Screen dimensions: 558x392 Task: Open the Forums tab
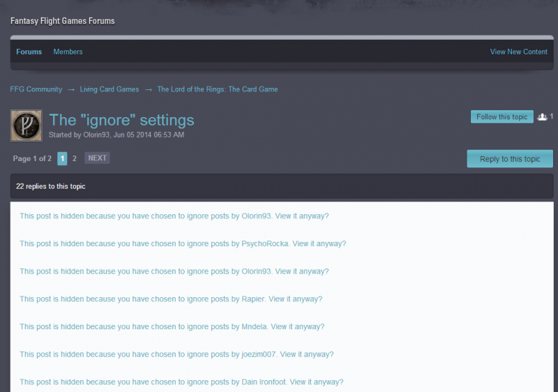[29, 52]
